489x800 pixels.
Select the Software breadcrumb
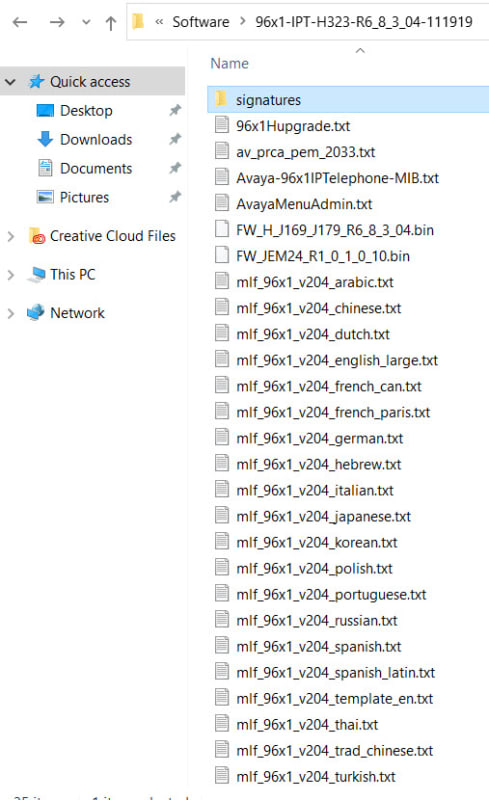pos(201,22)
